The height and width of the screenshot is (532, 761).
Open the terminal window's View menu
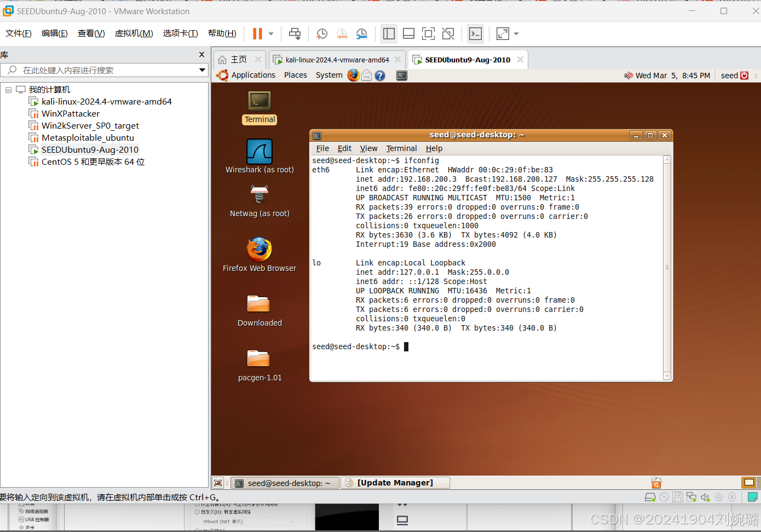point(368,148)
